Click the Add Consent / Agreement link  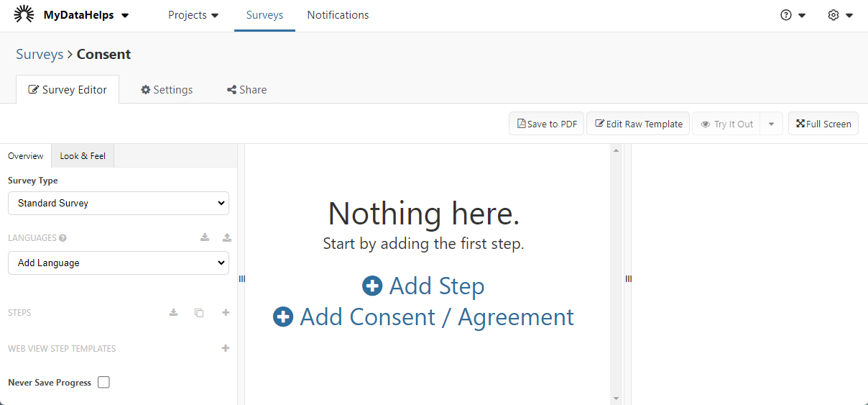pyautogui.click(x=424, y=317)
